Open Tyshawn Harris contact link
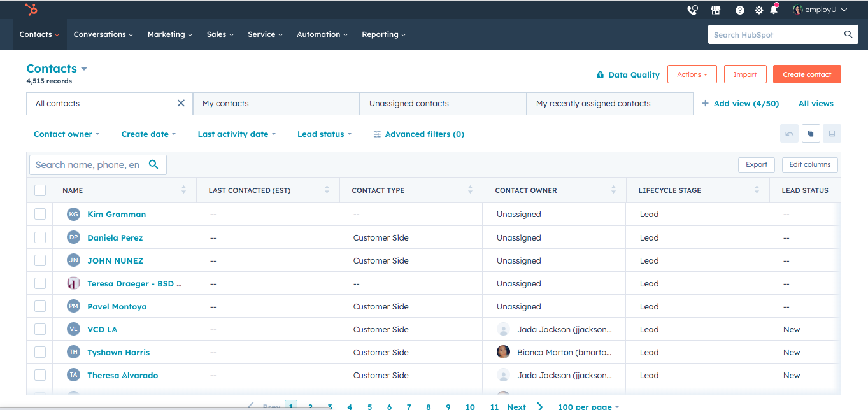Image resolution: width=868 pixels, height=410 pixels. click(118, 352)
